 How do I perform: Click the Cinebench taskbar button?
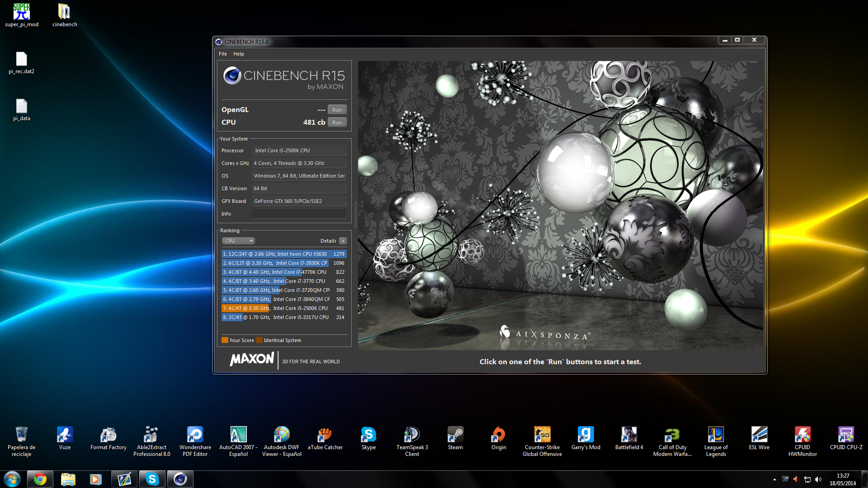click(x=180, y=479)
